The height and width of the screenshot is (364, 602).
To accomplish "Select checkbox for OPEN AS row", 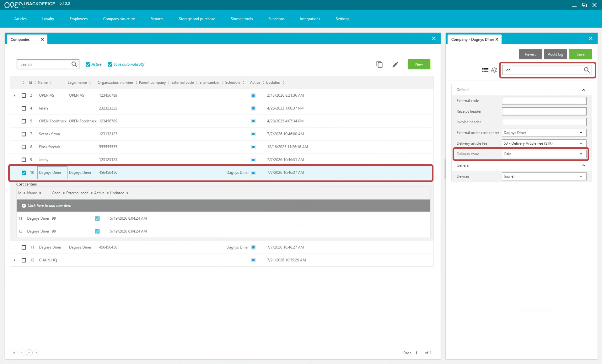I will click(24, 95).
